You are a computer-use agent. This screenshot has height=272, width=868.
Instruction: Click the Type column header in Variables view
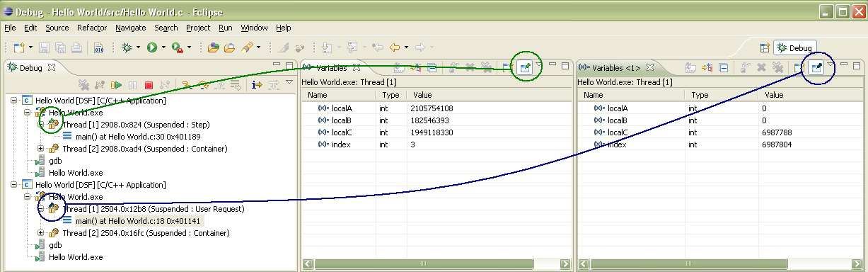[x=391, y=95]
